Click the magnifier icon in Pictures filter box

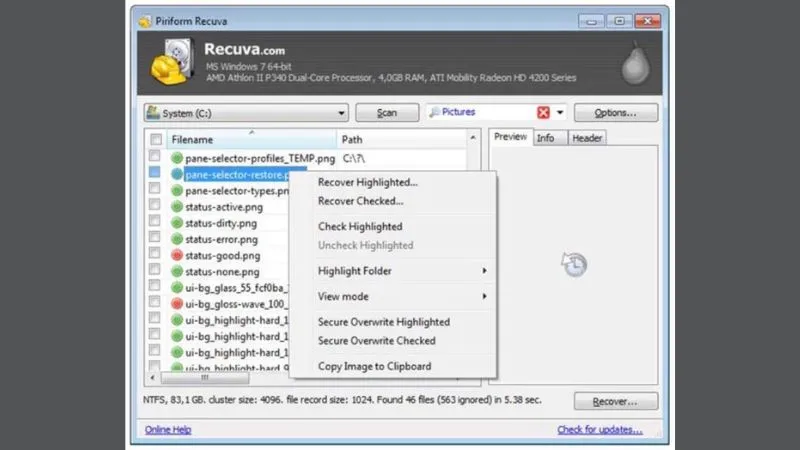[434, 112]
